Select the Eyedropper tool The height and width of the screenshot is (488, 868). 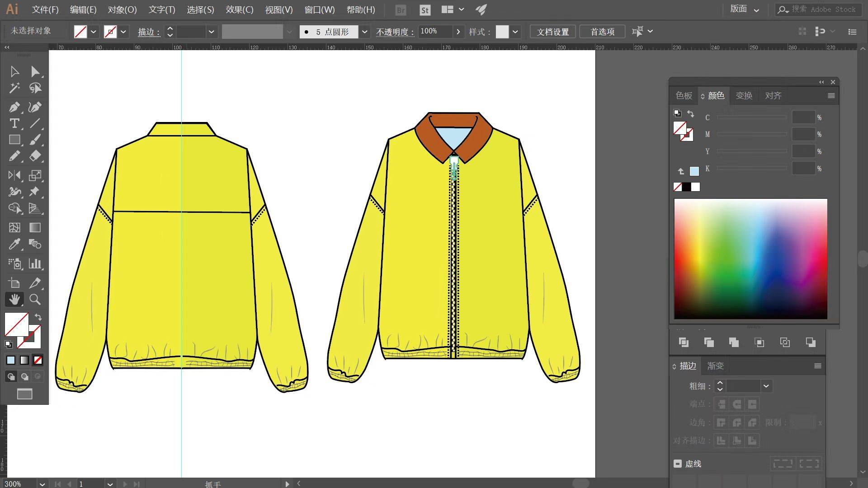14,244
